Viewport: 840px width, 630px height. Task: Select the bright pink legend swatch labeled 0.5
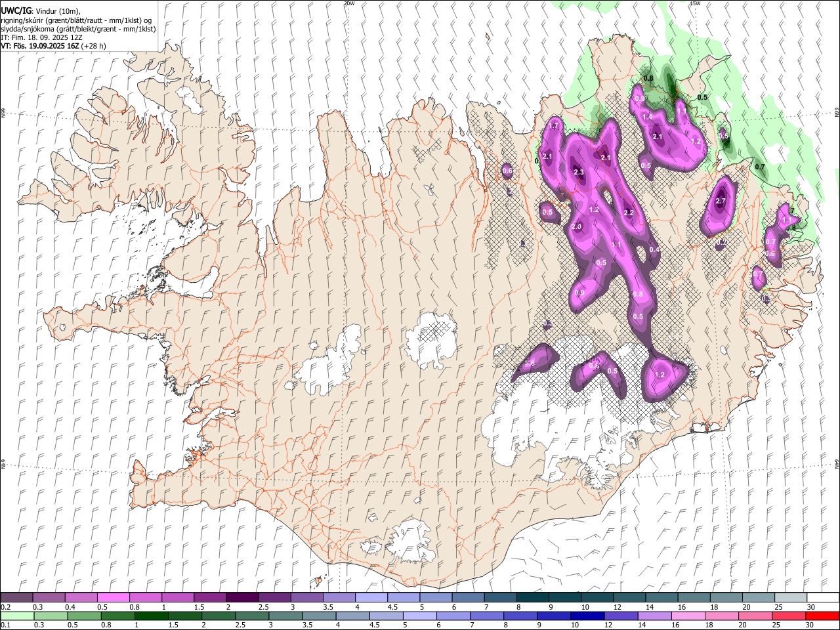(x=113, y=598)
